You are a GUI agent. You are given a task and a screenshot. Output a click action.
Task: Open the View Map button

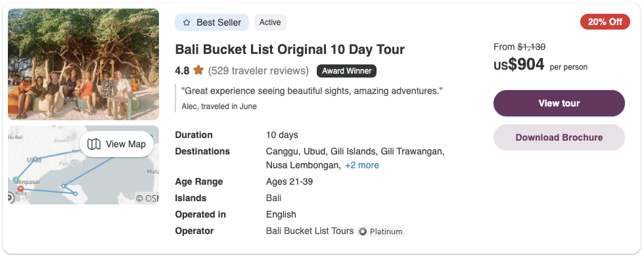(x=117, y=144)
